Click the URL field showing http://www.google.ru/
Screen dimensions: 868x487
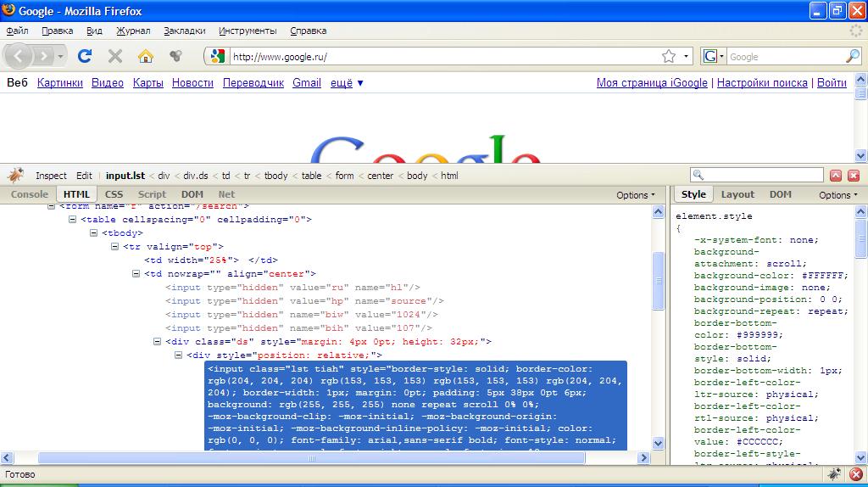[442, 57]
